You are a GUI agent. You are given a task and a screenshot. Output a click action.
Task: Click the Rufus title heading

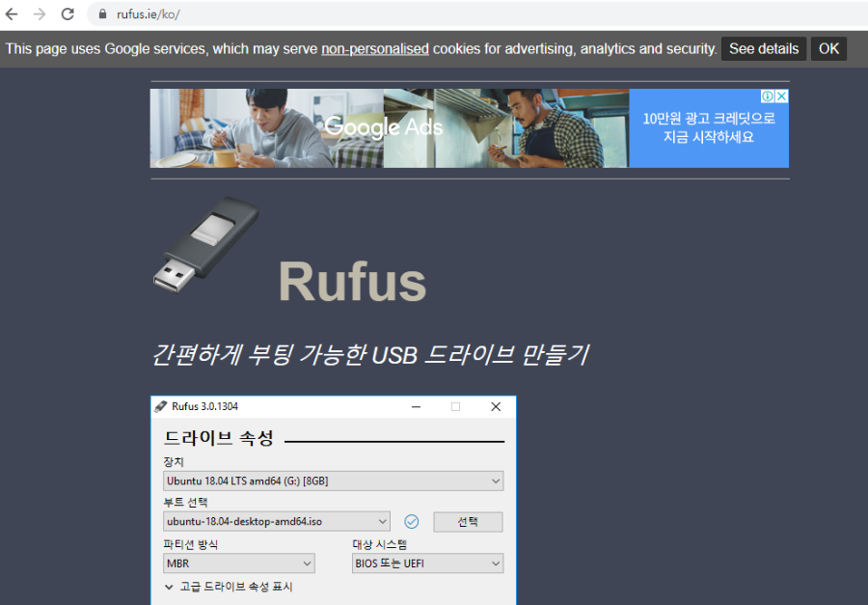(x=352, y=282)
